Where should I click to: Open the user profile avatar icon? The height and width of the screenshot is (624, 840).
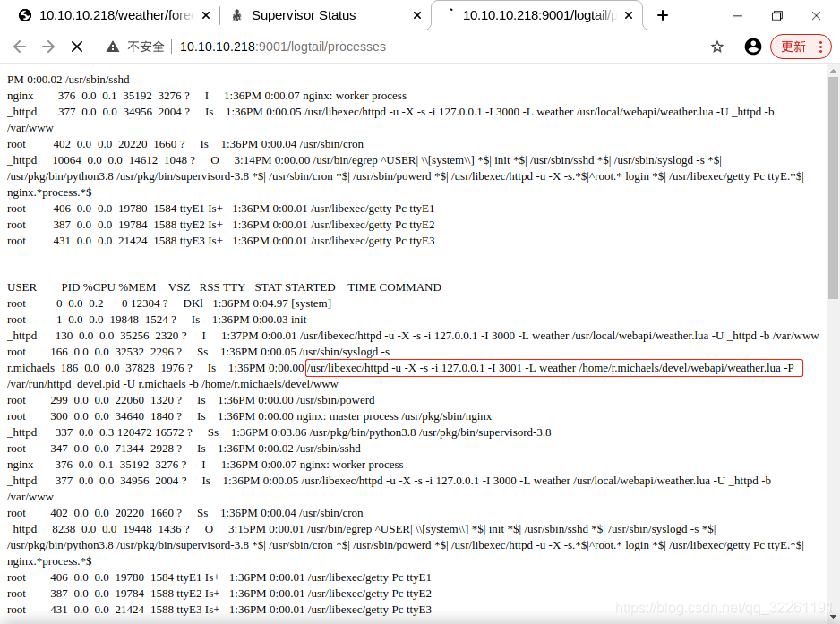tap(752, 47)
